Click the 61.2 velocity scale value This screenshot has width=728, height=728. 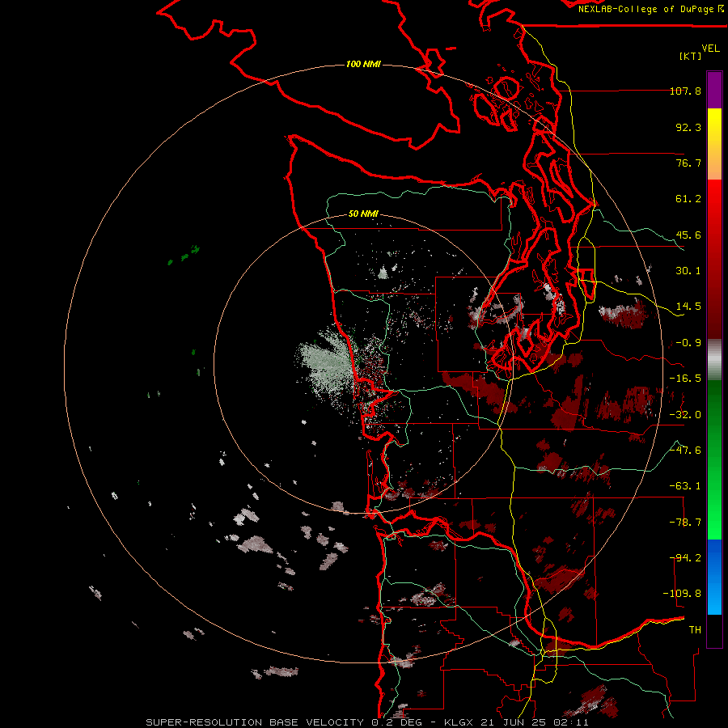point(688,199)
